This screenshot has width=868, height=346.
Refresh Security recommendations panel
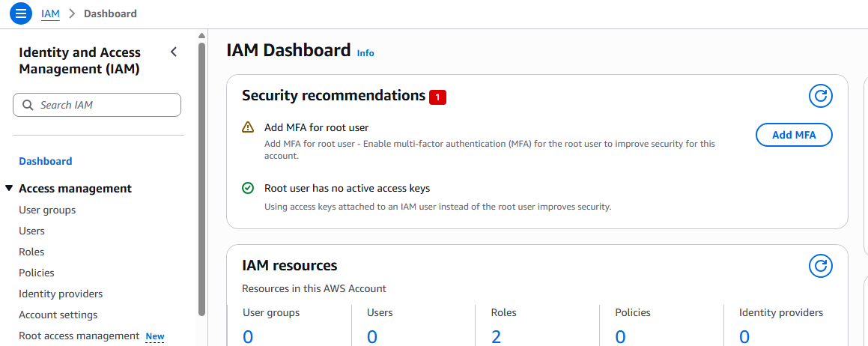(x=820, y=97)
